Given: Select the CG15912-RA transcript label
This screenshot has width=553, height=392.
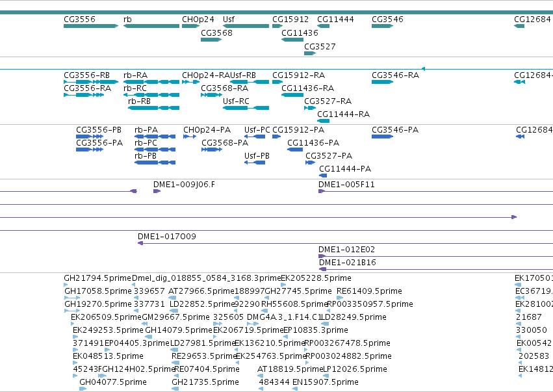Looking at the screenshot, I should click(x=299, y=75).
